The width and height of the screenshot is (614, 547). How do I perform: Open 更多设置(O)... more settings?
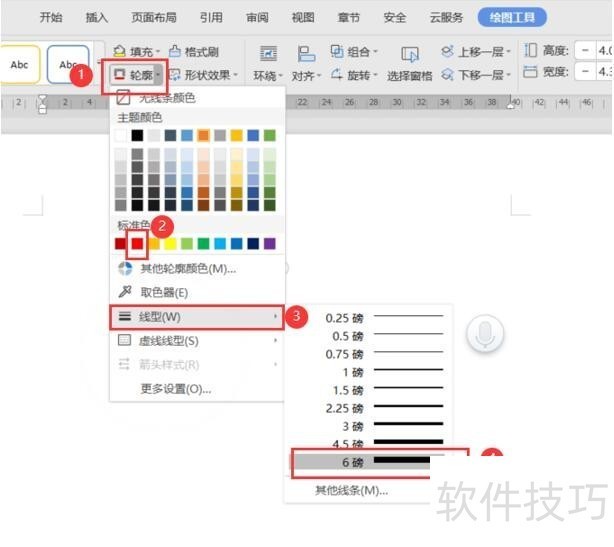coord(176,388)
